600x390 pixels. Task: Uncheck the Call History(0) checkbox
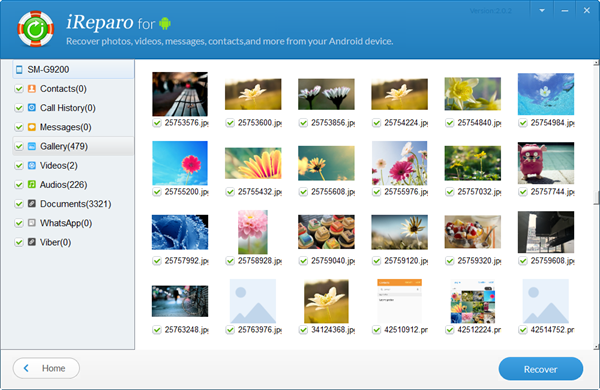point(19,108)
